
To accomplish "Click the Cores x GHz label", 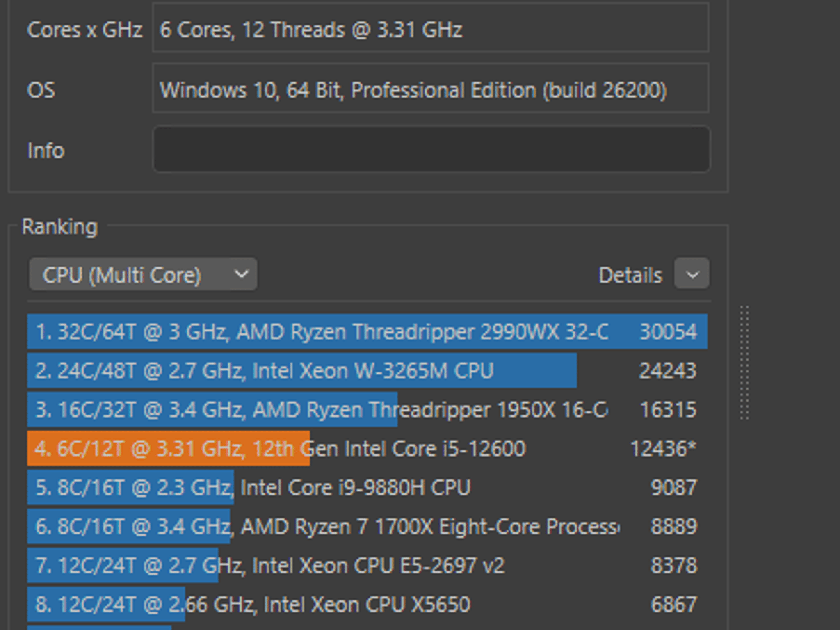I will pos(84,30).
